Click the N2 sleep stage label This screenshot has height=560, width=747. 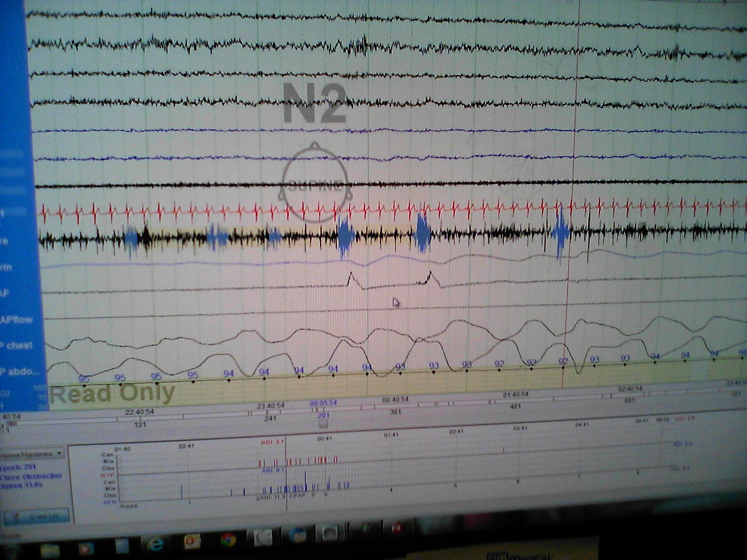pos(314,104)
